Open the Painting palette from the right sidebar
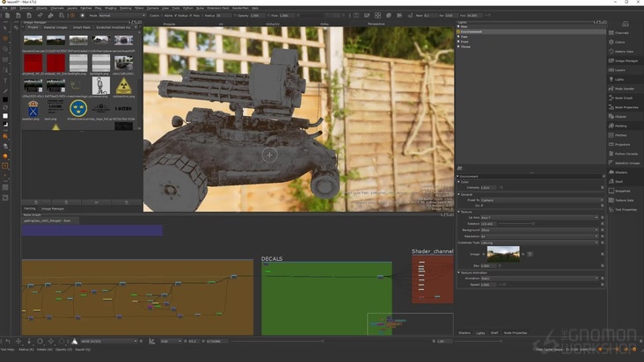This screenshot has height=362, width=644. [x=620, y=126]
